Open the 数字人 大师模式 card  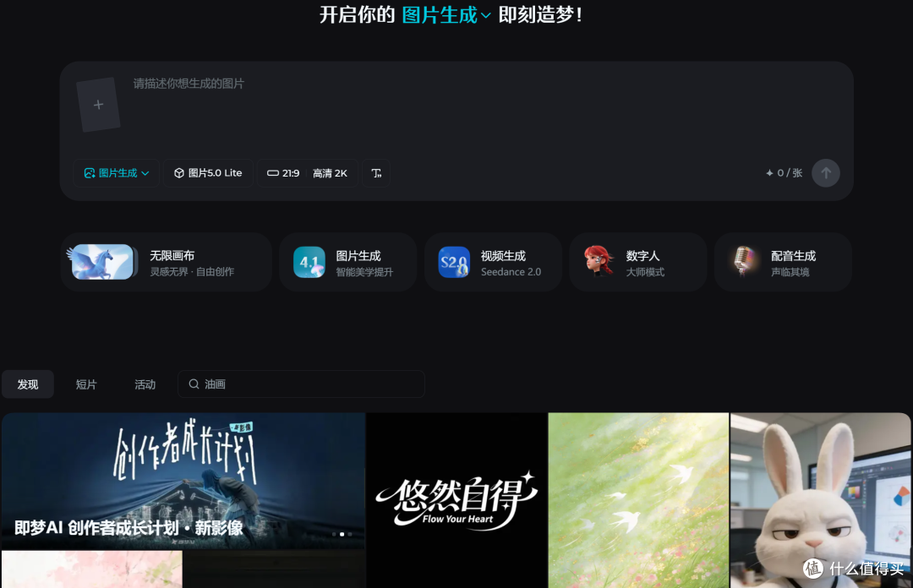(638, 263)
